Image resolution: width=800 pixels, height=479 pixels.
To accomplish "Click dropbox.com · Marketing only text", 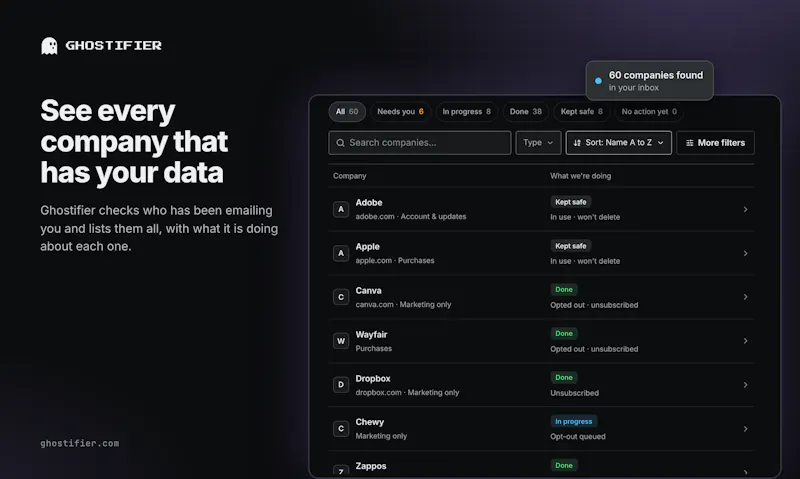I will coord(407,392).
